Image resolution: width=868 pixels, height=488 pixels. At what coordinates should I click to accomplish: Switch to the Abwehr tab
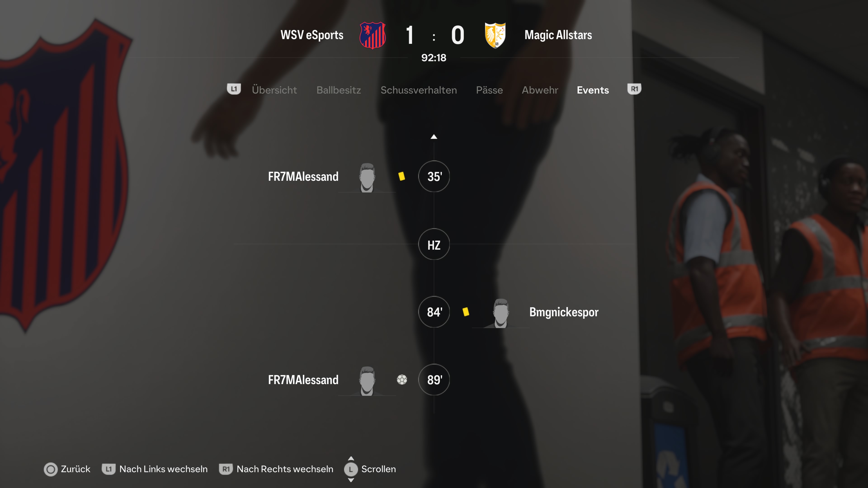(x=540, y=90)
